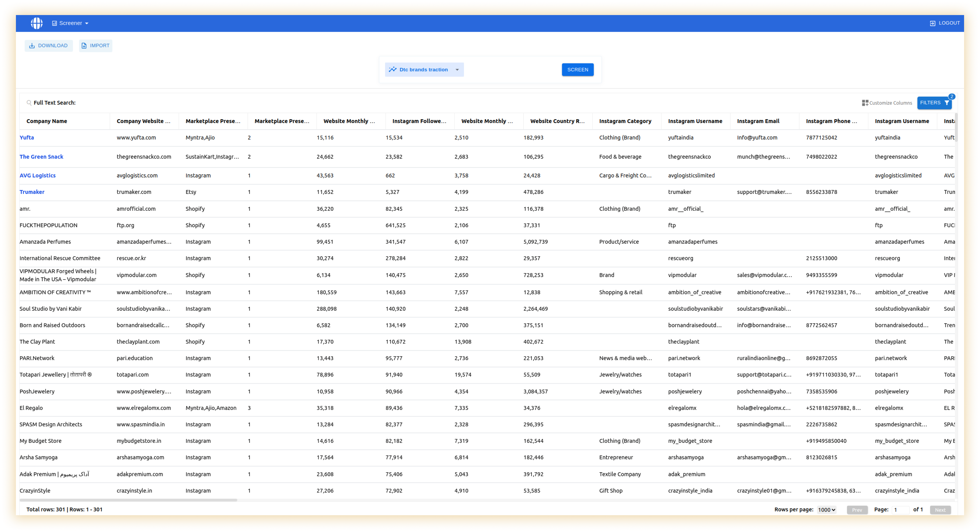Image resolution: width=980 pixels, height=532 pixels.
Task: Click the Entrepreneur category cell
Action: tap(616, 458)
